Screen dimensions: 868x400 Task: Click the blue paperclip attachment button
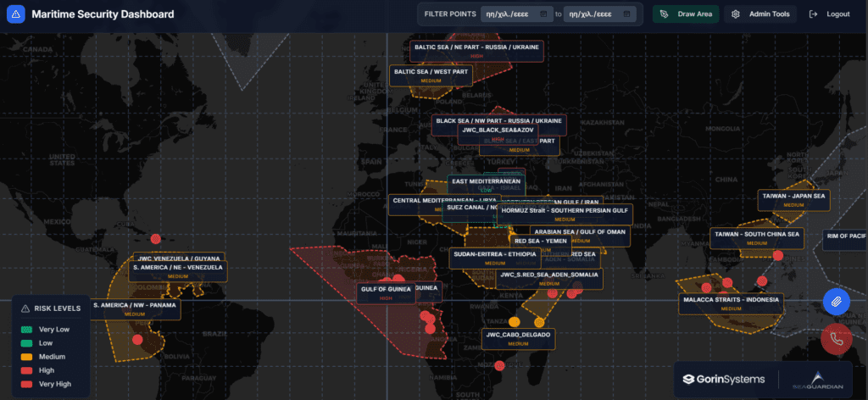click(x=836, y=302)
